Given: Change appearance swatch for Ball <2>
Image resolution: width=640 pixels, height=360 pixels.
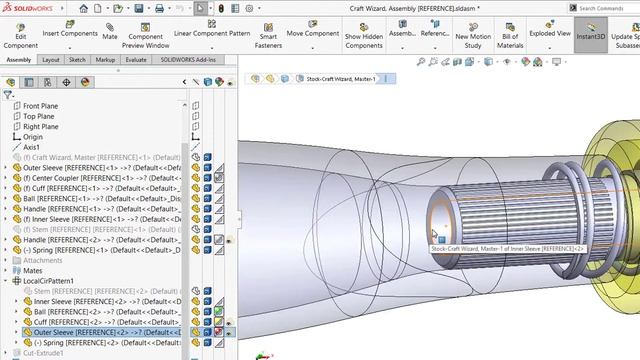Looking at the screenshot, I should (219, 312).
